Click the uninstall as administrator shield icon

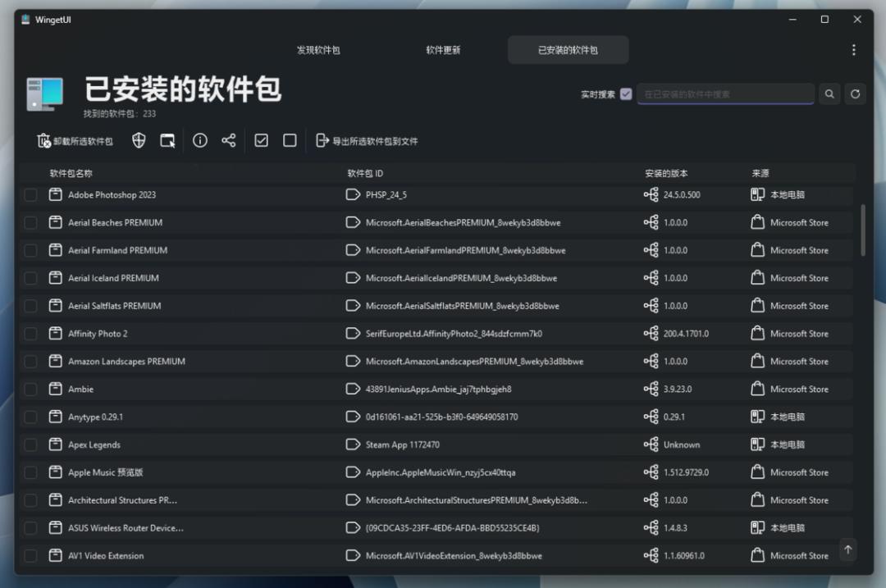pyautogui.click(x=139, y=141)
